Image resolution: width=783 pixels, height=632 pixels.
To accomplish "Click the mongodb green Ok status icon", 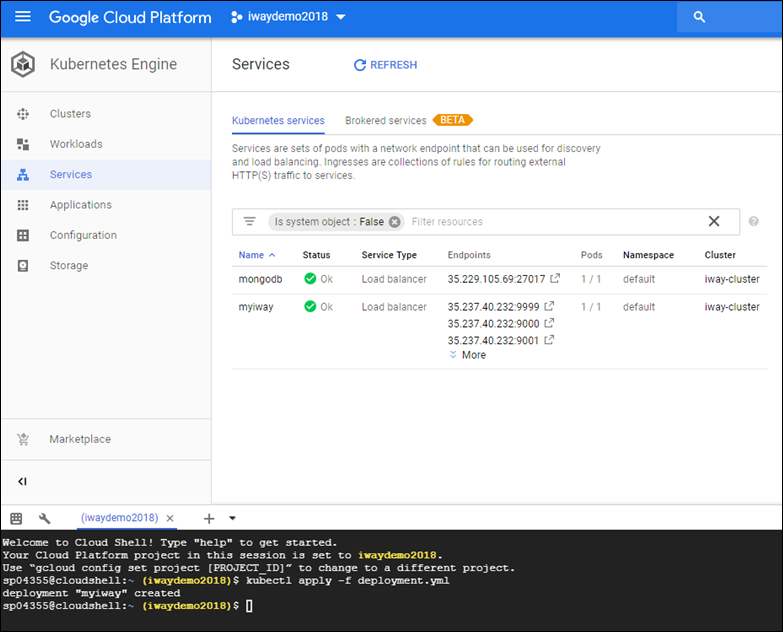I will (310, 279).
